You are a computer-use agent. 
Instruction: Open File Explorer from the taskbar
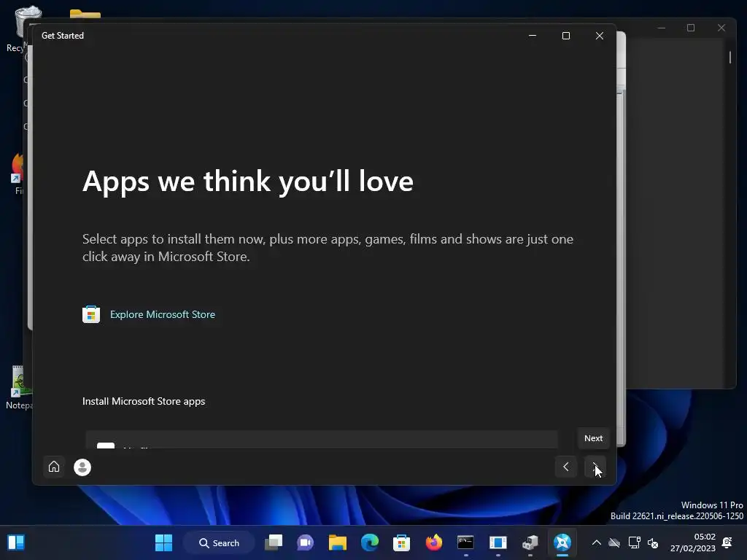pos(338,542)
